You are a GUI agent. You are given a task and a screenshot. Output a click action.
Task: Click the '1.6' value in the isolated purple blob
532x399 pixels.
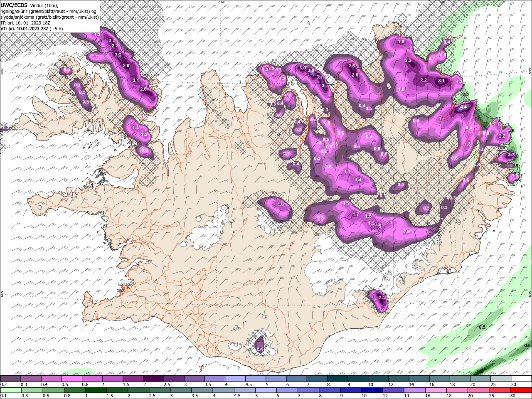point(281,204)
